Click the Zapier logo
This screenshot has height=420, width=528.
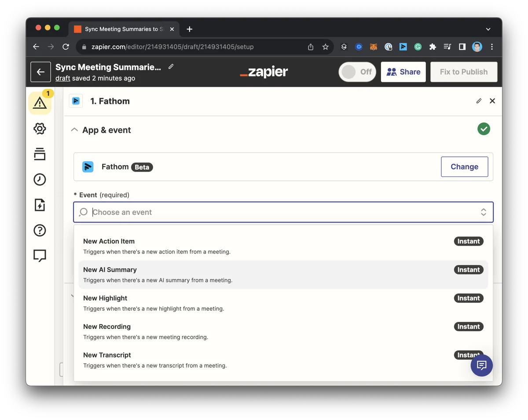coord(264,72)
